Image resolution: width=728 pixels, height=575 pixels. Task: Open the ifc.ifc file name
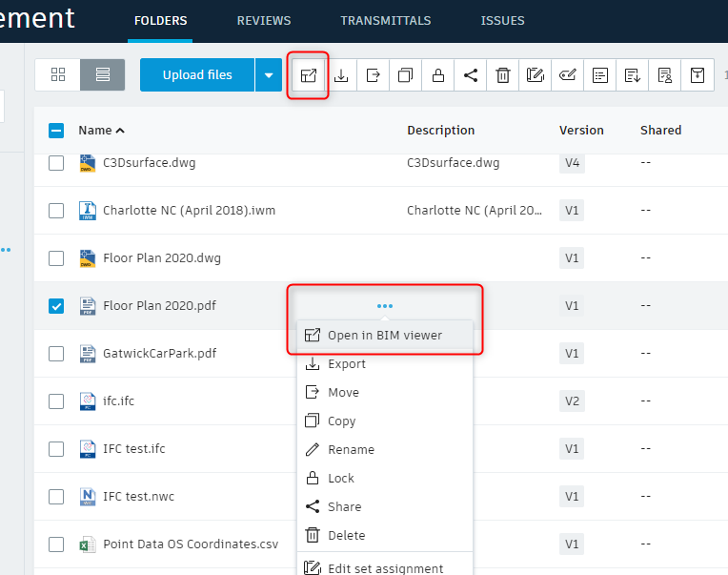coord(118,401)
